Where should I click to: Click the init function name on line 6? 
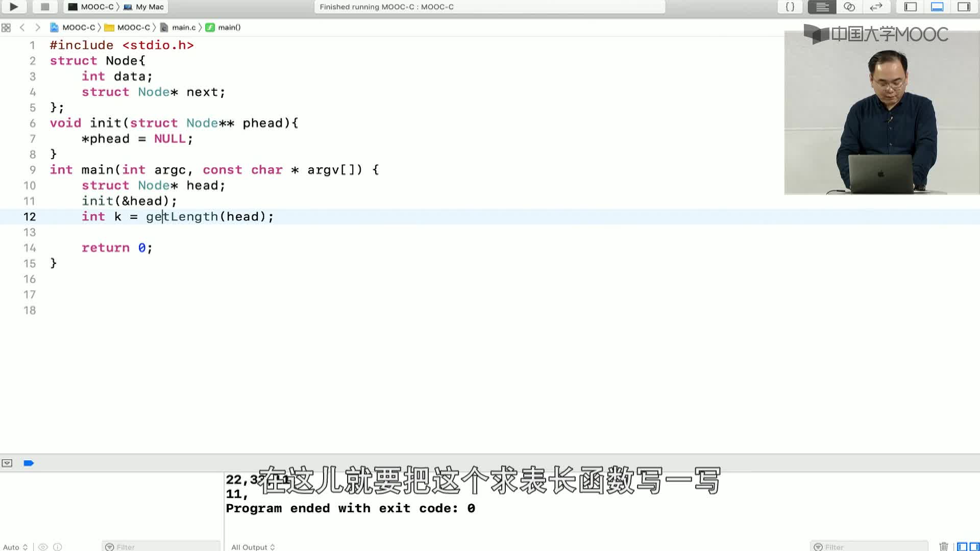106,123
